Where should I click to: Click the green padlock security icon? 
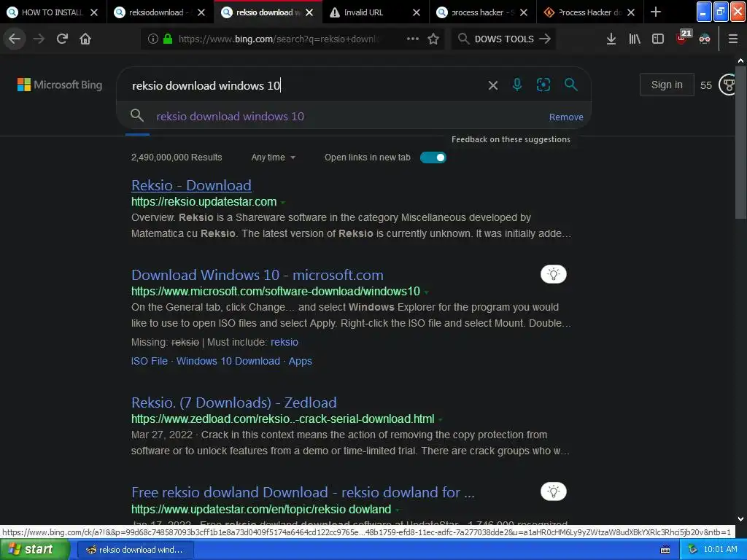[x=167, y=39]
